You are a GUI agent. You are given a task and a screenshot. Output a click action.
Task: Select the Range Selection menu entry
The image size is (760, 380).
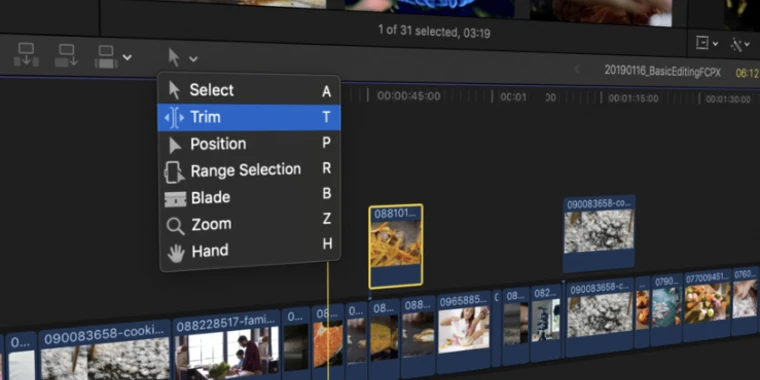click(x=249, y=170)
